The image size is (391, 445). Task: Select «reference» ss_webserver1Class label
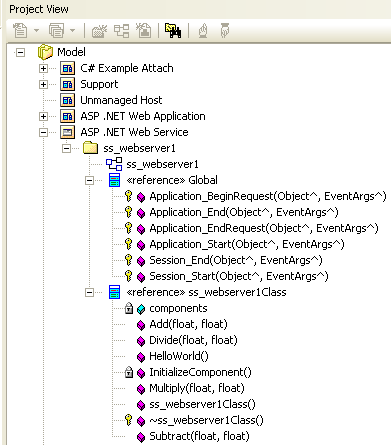tap(206, 292)
